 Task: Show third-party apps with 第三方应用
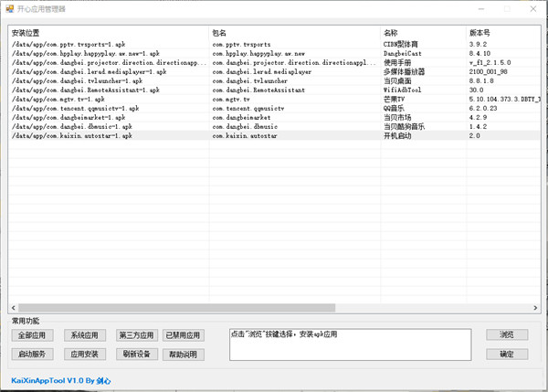136,335
